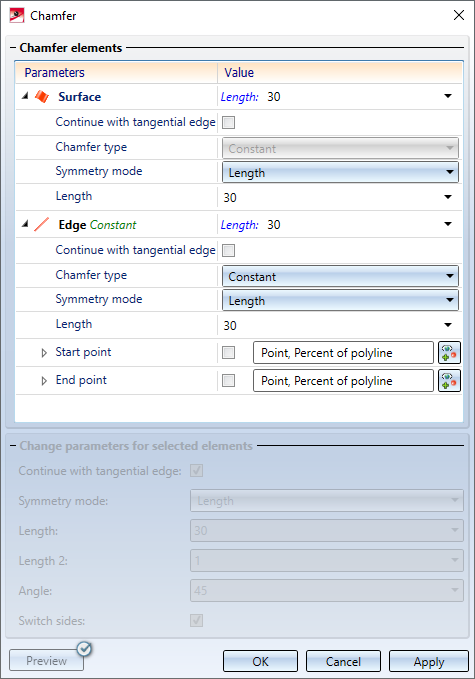
Task: Click the Apply button
Action: [x=429, y=661]
